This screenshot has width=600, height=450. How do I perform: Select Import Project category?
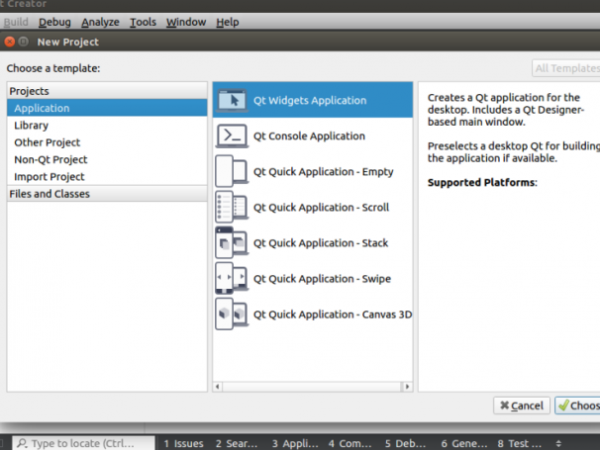(49, 176)
